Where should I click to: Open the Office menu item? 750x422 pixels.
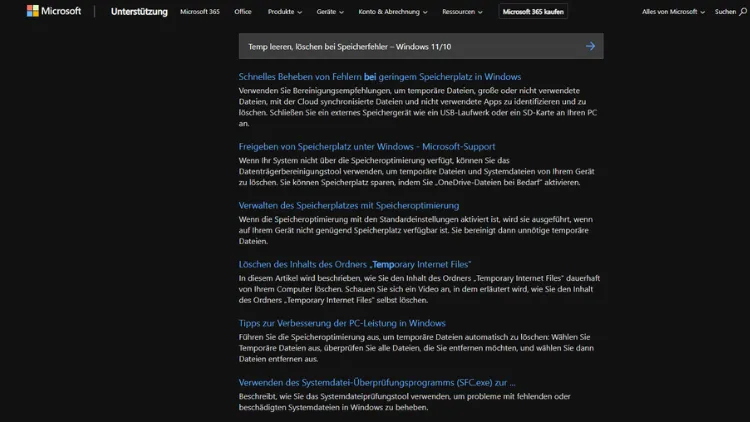click(243, 11)
